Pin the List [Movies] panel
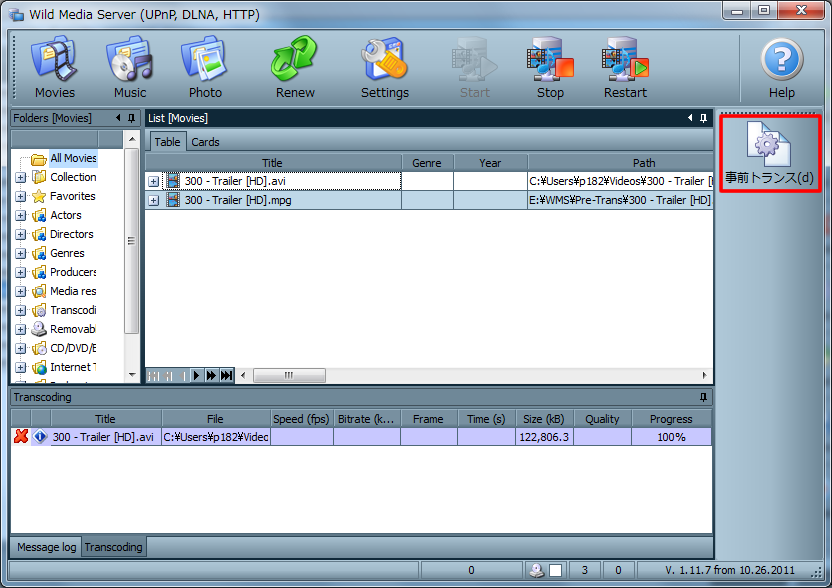 pyautogui.click(x=703, y=118)
